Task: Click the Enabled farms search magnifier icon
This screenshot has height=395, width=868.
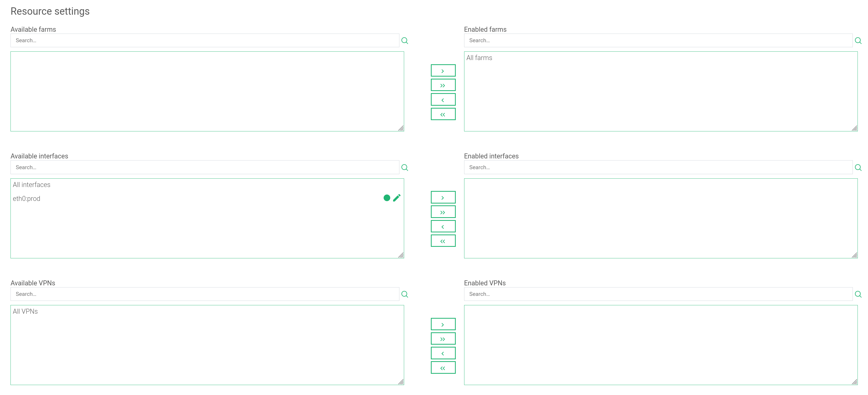Action: [x=858, y=41]
